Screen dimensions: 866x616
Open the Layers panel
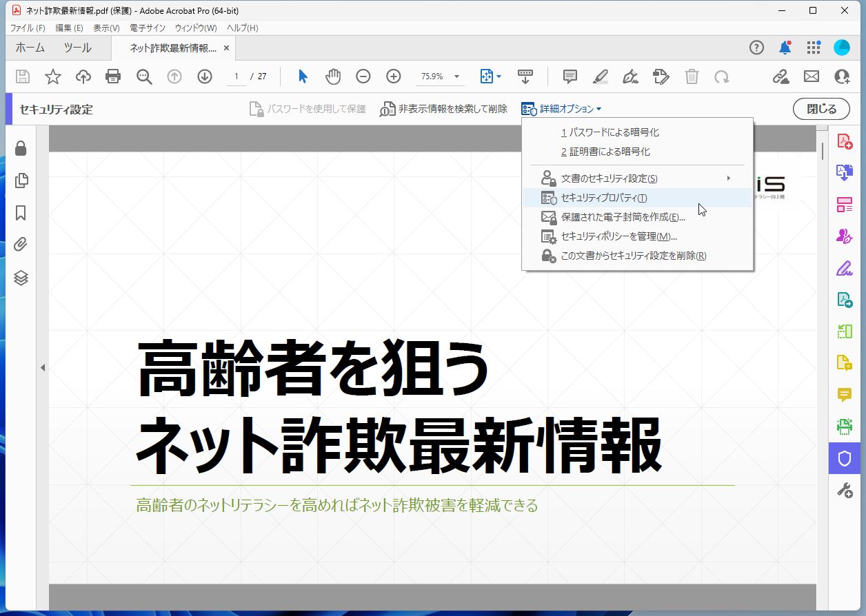coord(21,278)
